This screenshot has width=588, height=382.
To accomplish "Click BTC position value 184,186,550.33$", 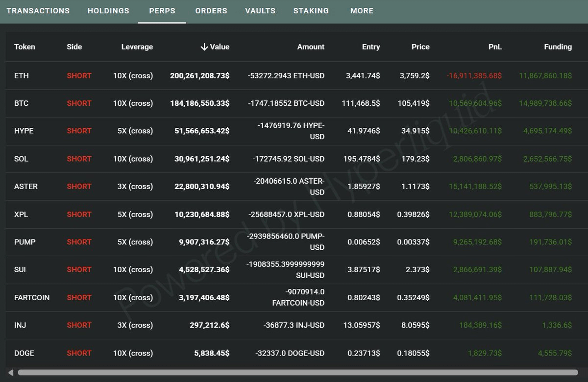I will point(200,103).
